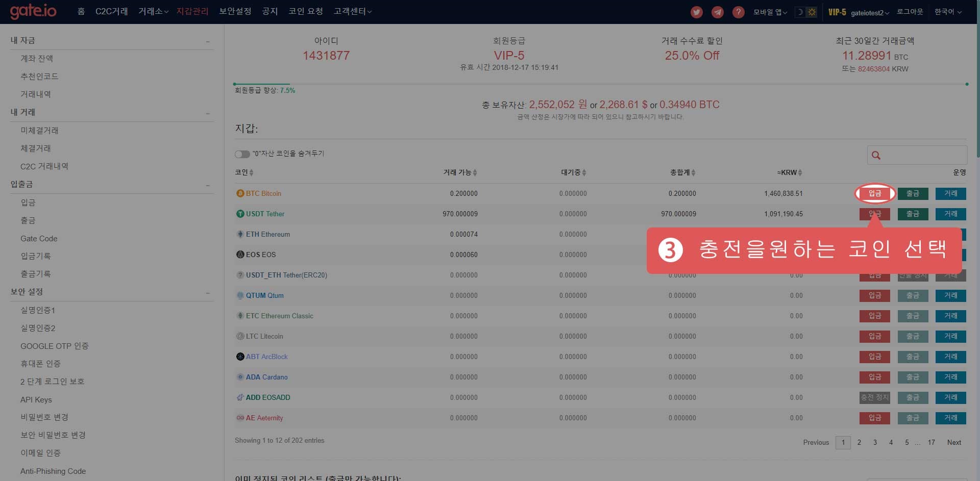Click 출금 button for LTC Litecoin
This screenshot has height=481, width=980.
pos(913,336)
